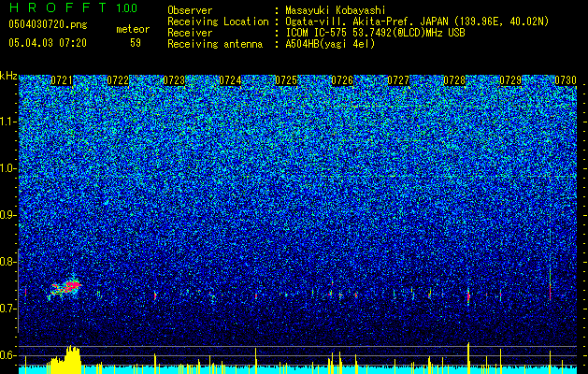
Task: Click the 0728 time marker
Action: tap(454, 80)
